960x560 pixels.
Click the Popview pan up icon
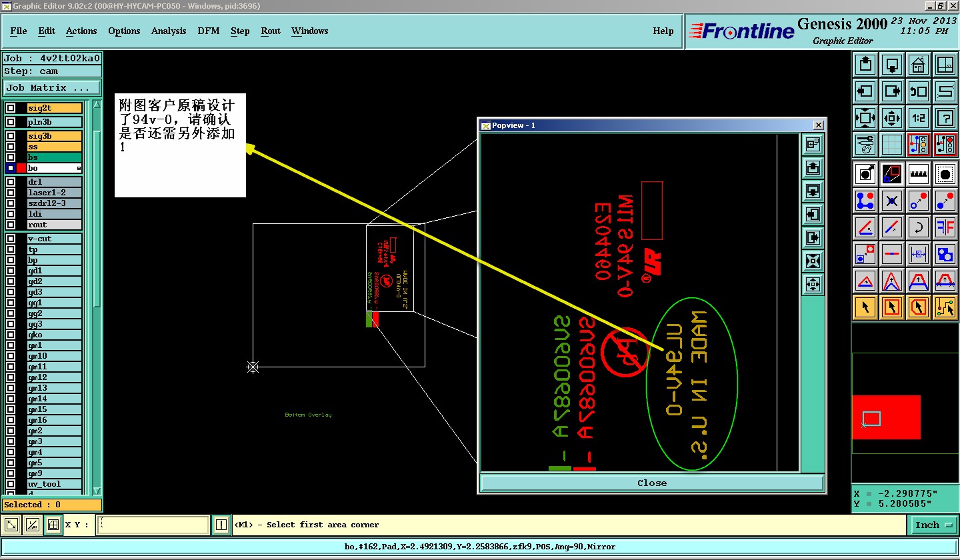813,168
